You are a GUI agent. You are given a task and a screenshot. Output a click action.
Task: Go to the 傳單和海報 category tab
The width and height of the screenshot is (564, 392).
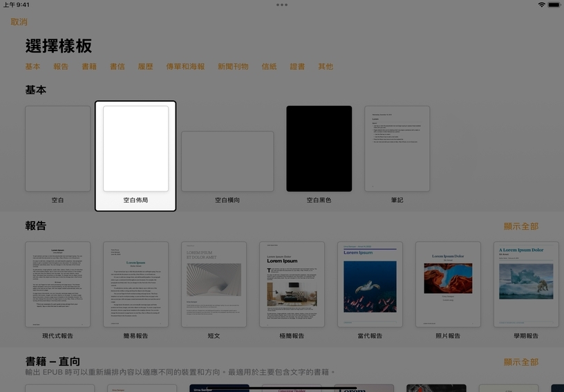click(x=185, y=67)
